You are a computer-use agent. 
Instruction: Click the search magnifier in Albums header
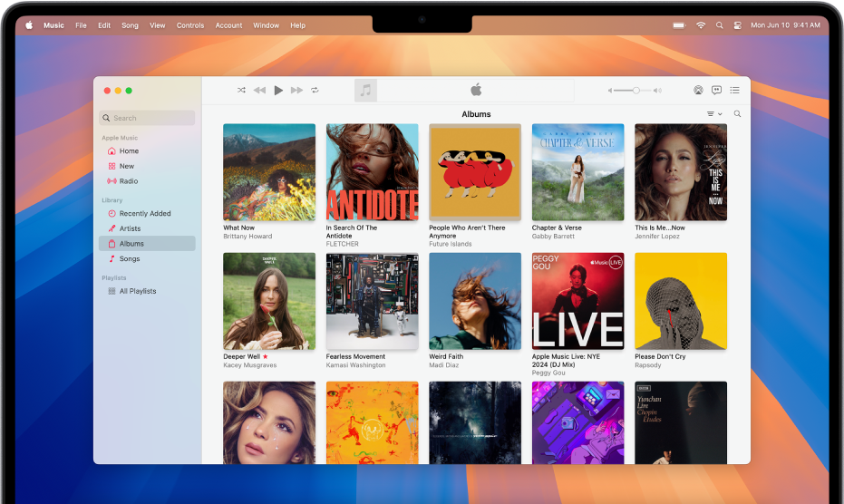coord(737,114)
